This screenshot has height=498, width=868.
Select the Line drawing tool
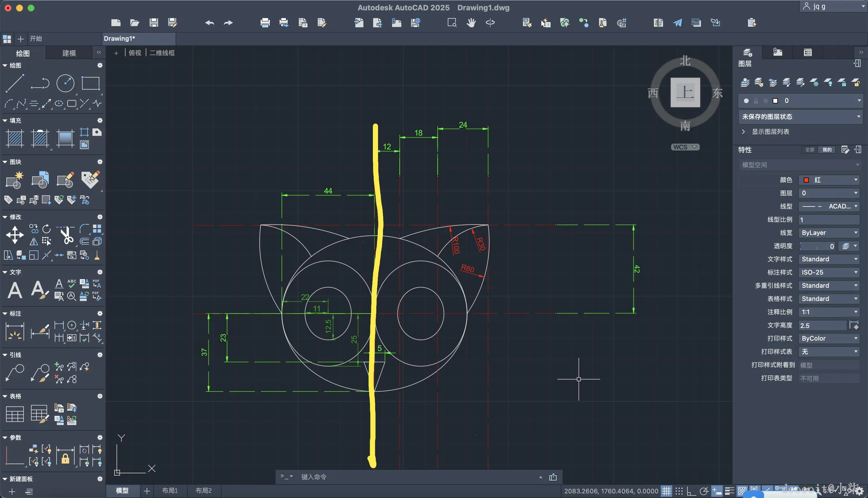coord(15,83)
